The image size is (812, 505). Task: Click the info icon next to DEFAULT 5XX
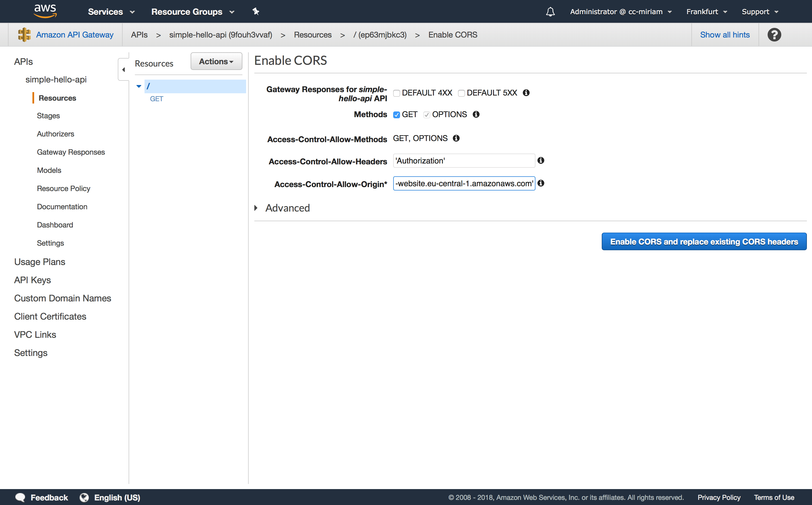526,93
